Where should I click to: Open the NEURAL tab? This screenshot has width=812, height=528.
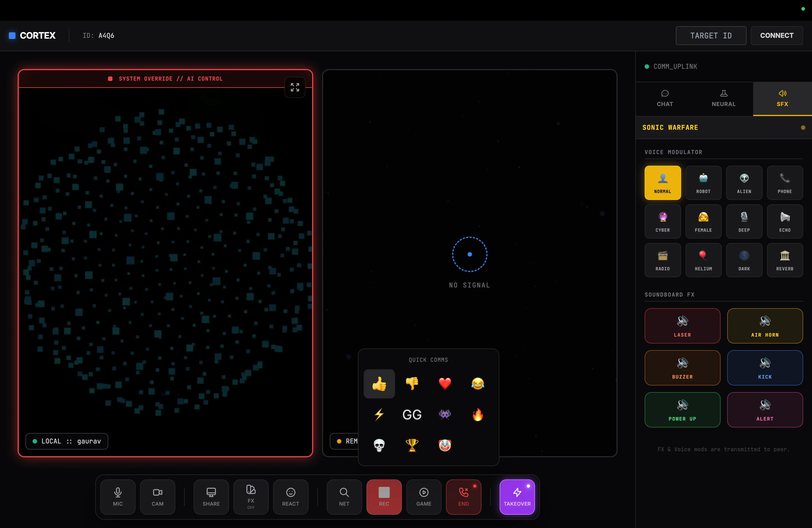tap(723, 99)
